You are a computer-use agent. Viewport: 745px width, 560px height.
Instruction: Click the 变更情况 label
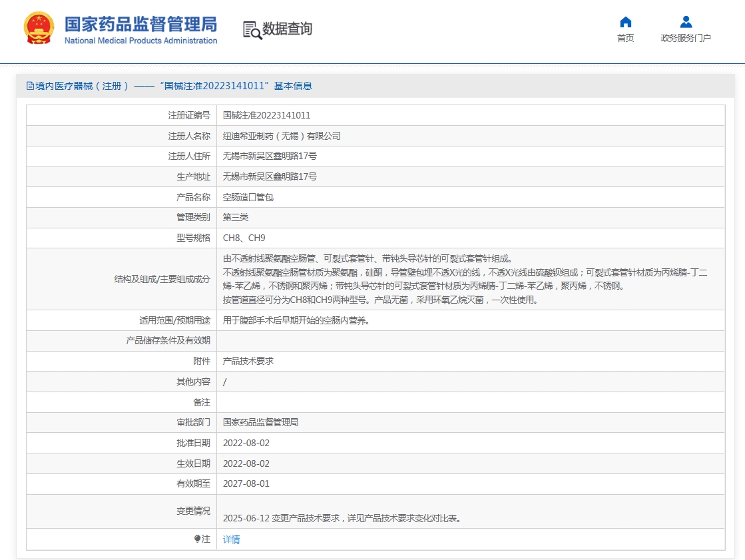pyautogui.click(x=193, y=511)
